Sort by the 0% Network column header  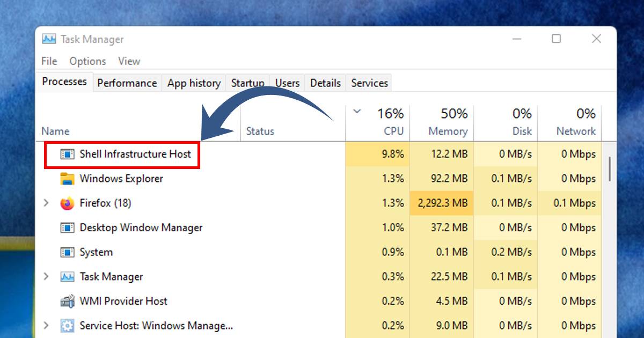click(569, 122)
